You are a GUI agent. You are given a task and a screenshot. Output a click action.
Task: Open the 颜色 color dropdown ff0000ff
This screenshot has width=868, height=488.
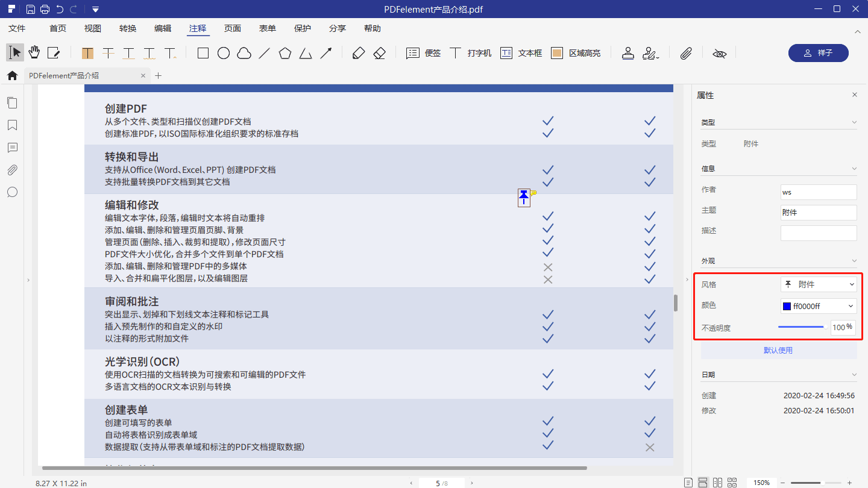(x=819, y=306)
